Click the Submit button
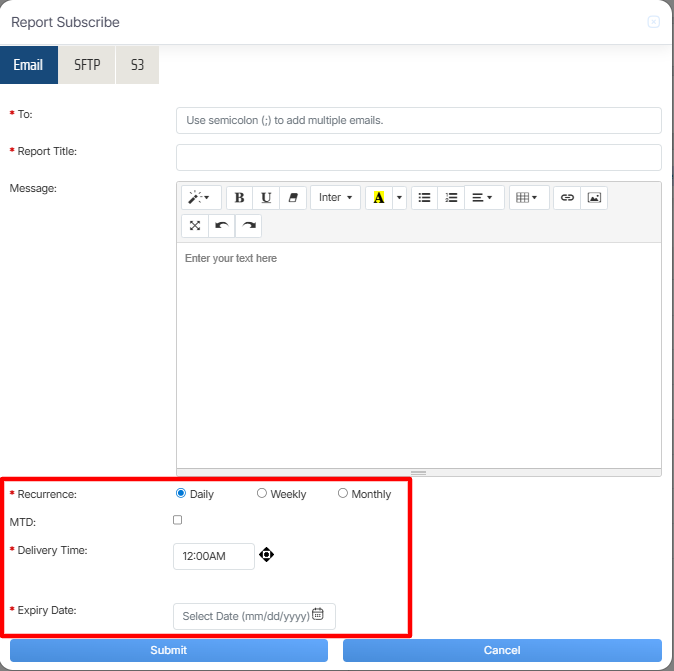This screenshot has width=674, height=671. click(168, 650)
